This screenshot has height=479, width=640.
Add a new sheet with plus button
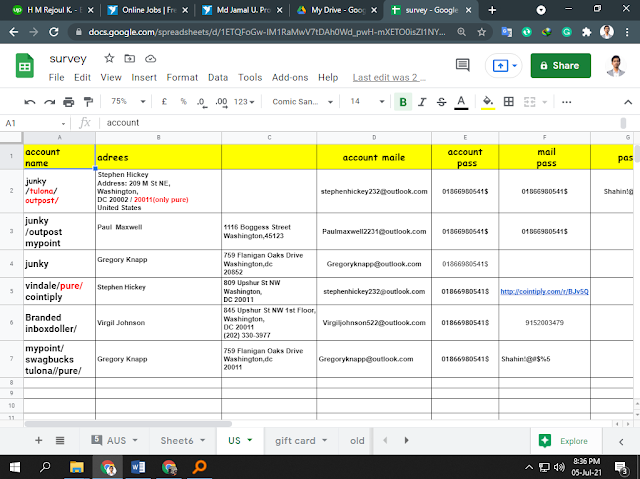pos(38,441)
